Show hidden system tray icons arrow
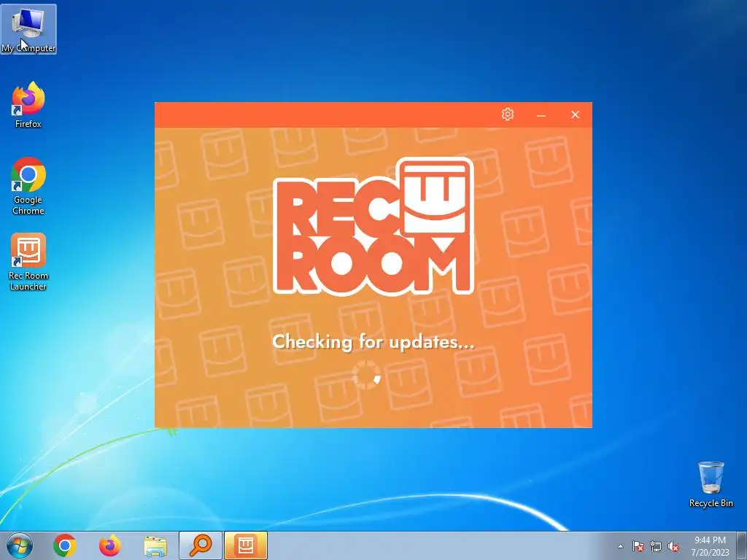Viewport: 747px width, 560px height. coord(620,546)
